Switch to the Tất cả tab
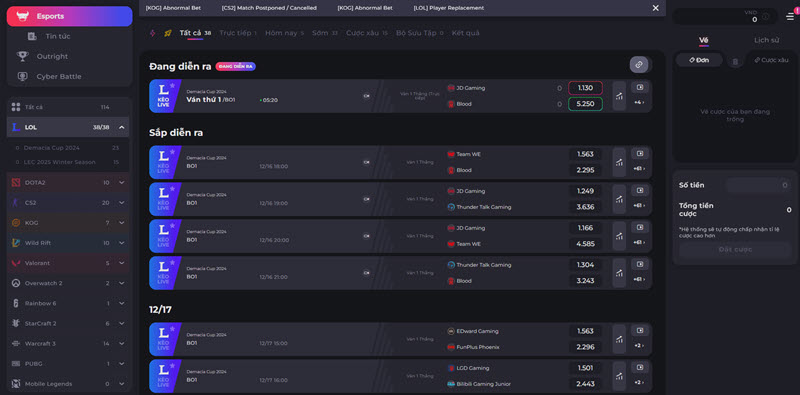800x395 pixels. click(195, 33)
